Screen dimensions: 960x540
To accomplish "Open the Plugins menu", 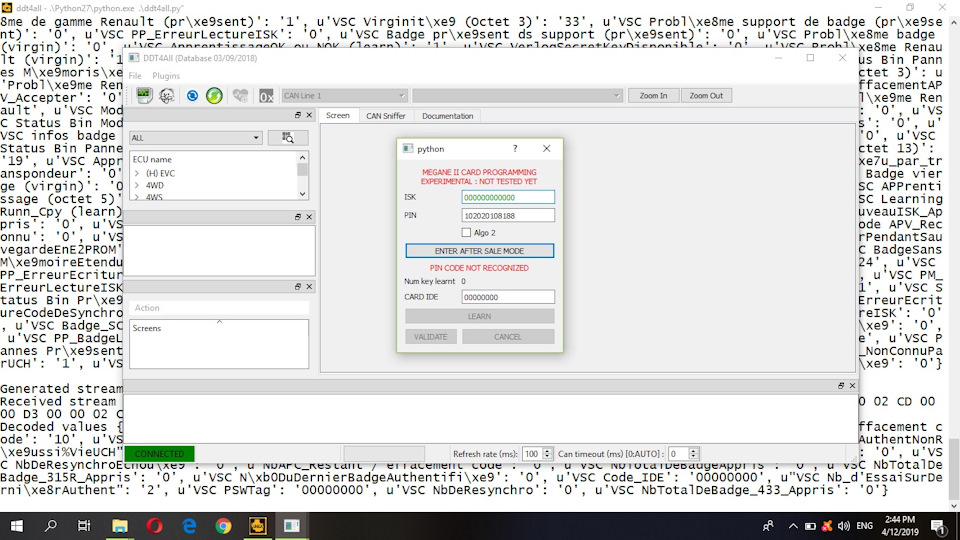I will click(x=166, y=76).
